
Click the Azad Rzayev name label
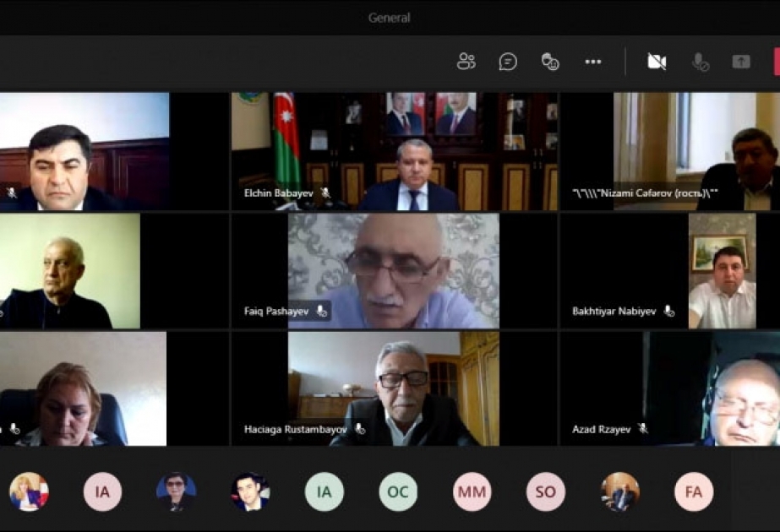tap(602, 429)
